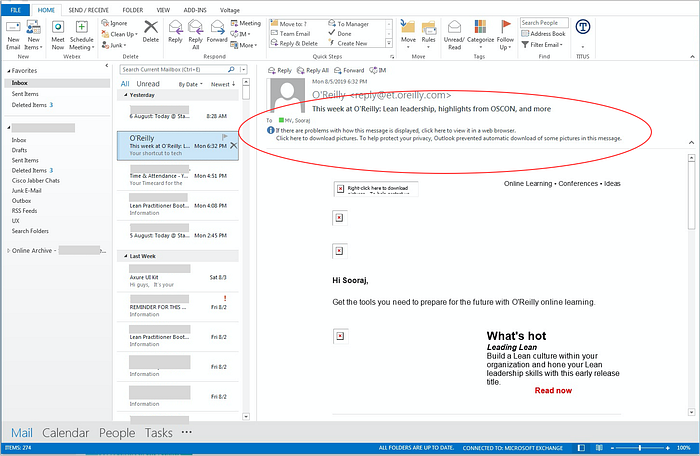Click the Read now link
The image size is (700, 456).
coord(553,390)
